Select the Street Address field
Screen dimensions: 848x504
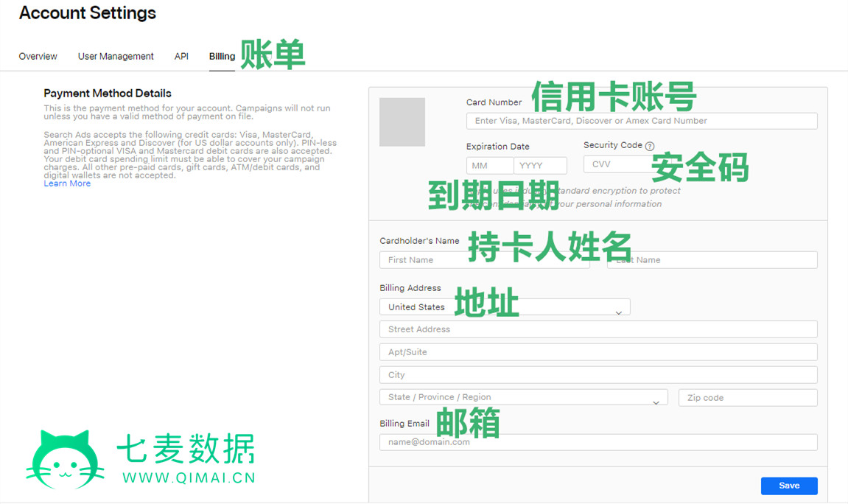click(x=598, y=329)
